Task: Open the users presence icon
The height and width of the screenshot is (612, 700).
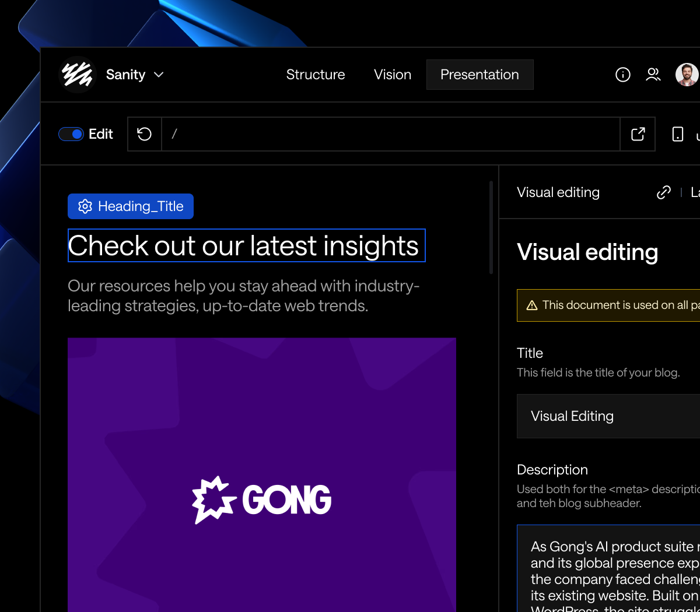Action: pos(653,75)
